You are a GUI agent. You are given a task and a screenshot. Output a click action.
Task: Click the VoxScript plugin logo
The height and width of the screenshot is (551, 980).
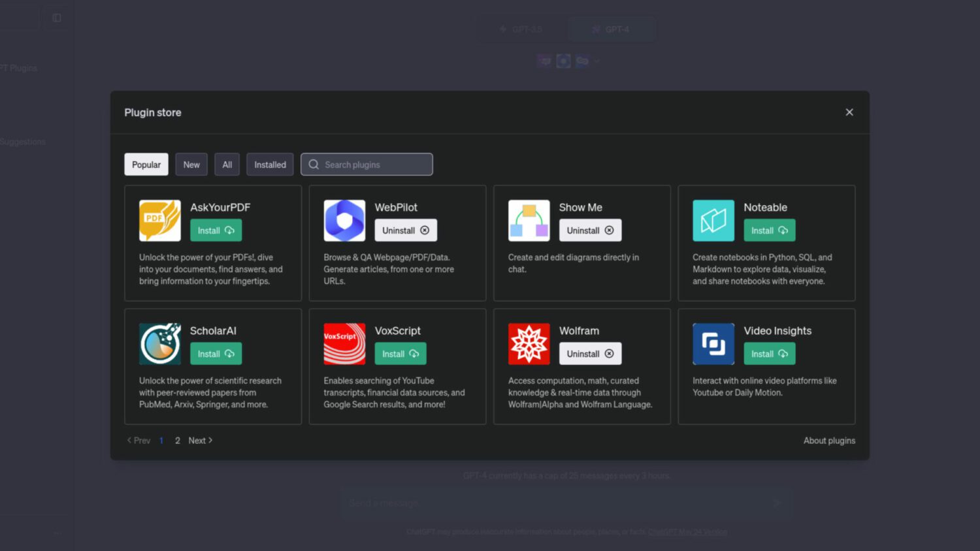coord(344,344)
